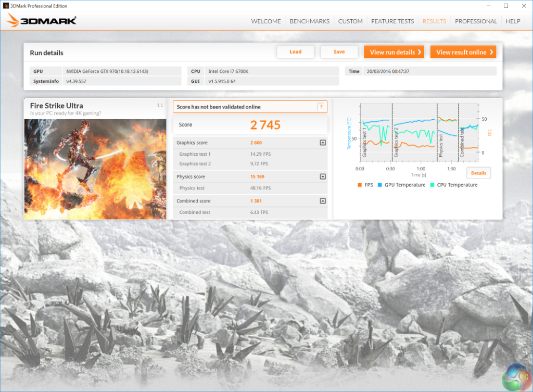Click the orange FPS legend square
533x392 pixels.
[x=360, y=185]
